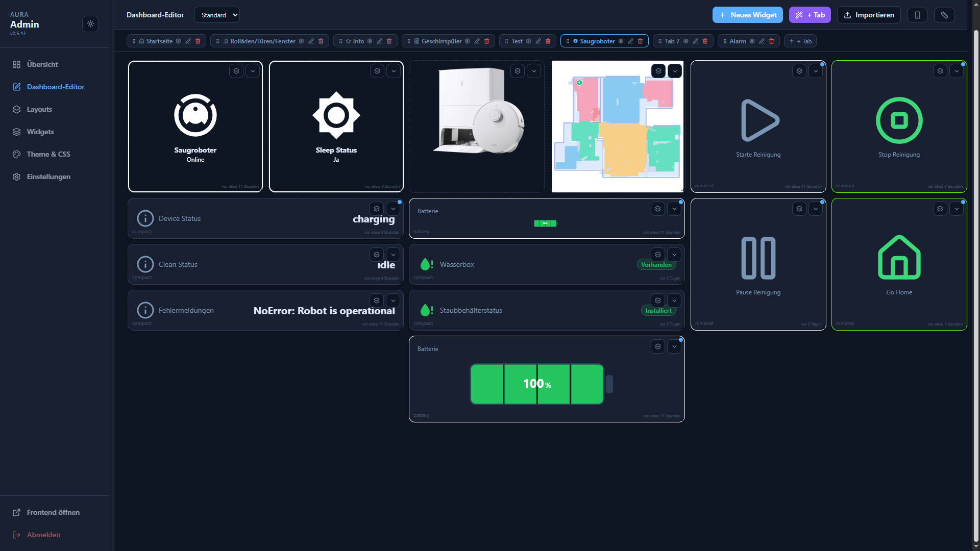Edit the Info tab with pencil icon
980x551 pixels.
[379, 41]
